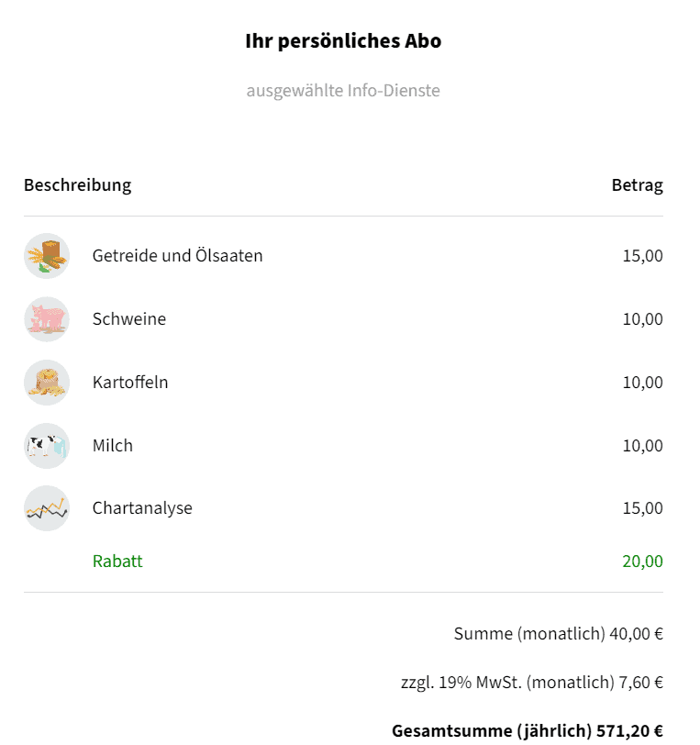Click the green Rabatt label

pos(117,562)
